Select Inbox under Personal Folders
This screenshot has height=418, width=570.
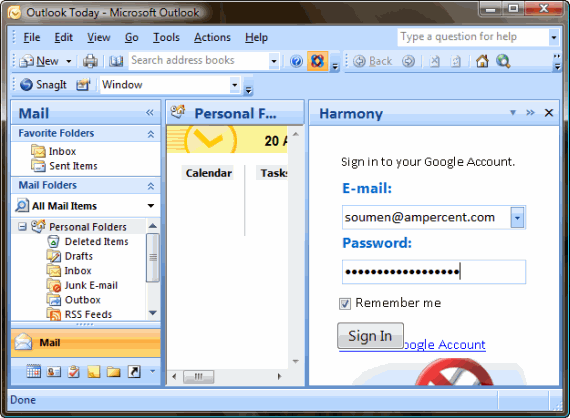69,270
